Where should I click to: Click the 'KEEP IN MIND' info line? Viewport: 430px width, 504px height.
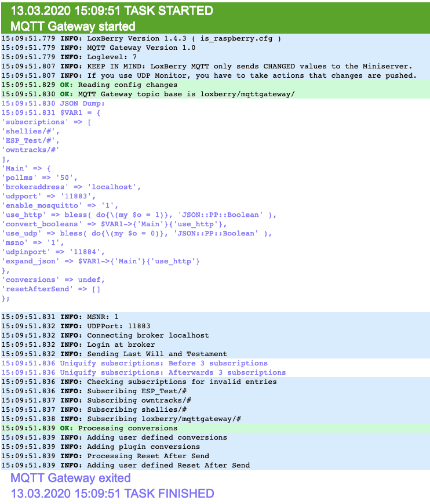coord(216,67)
